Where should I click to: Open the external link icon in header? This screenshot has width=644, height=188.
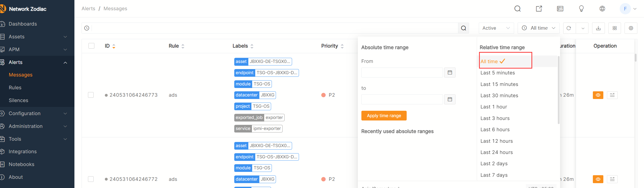(539, 9)
